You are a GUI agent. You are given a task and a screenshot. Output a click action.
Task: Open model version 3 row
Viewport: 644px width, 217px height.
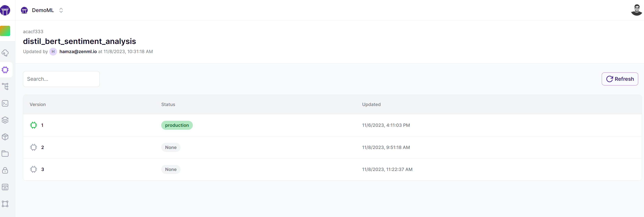coord(43,169)
